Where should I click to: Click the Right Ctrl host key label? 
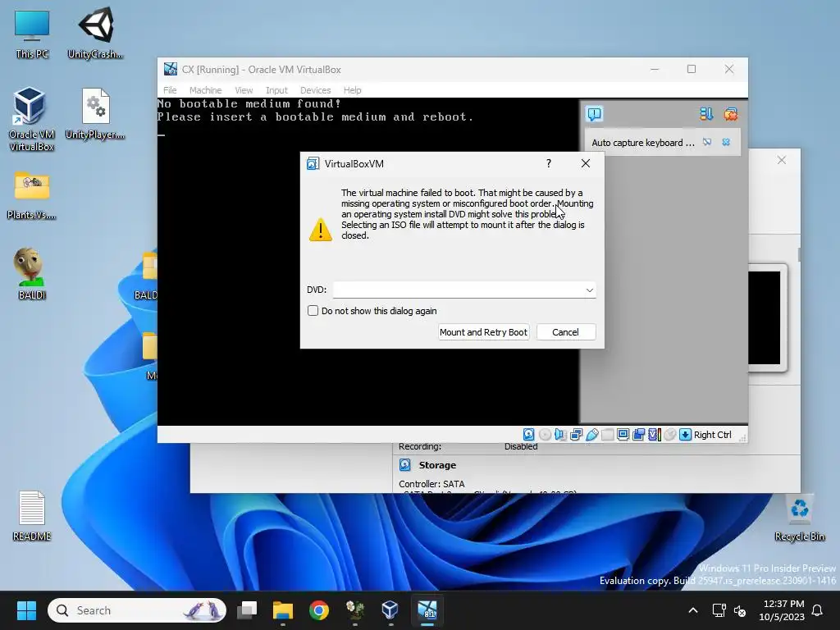(713, 435)
